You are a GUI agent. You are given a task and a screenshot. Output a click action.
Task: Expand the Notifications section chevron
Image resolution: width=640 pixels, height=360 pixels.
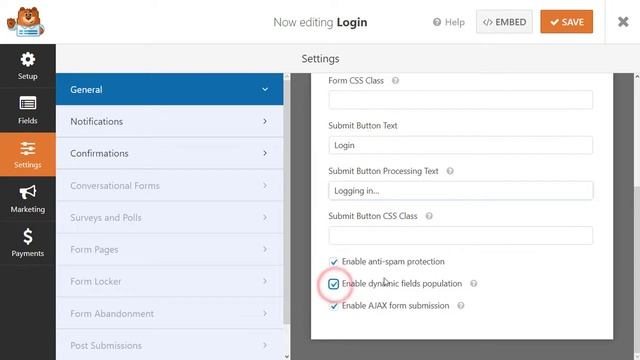point(265,121)
